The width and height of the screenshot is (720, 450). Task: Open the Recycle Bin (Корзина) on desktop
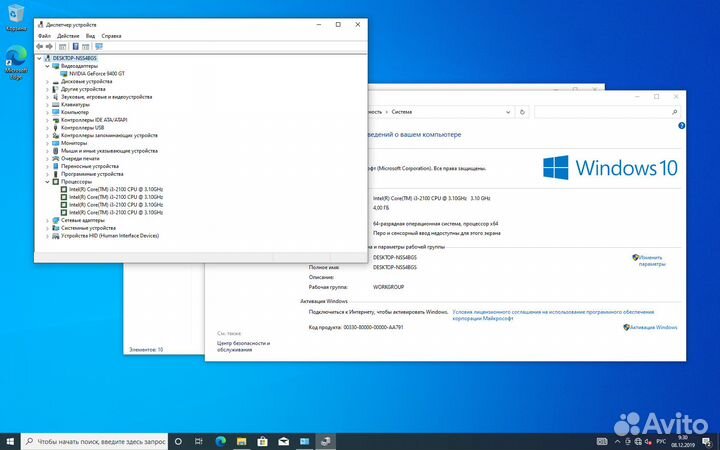coord(16,20)
